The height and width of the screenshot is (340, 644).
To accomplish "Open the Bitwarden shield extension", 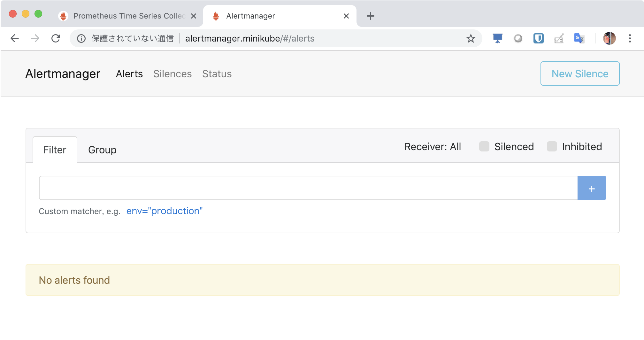I will point(538,38).
